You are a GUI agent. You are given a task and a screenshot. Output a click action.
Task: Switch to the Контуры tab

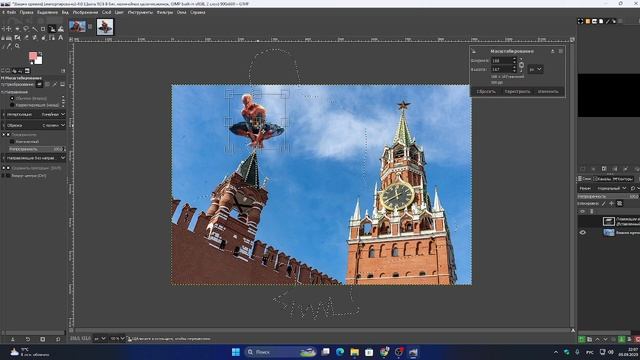click(622, 179)
